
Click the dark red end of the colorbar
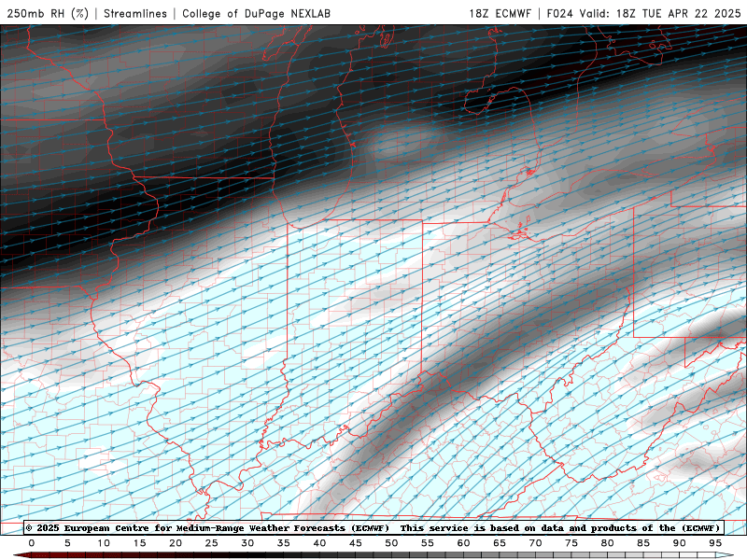tap(24, 555)
